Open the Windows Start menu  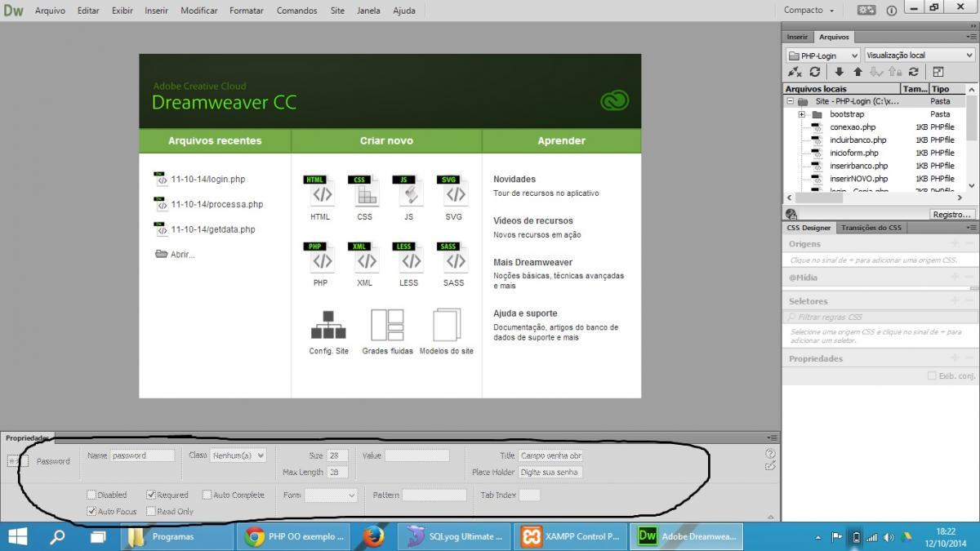tap(17, 536)
